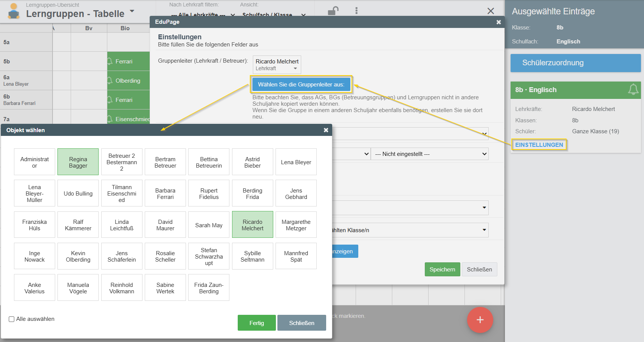The width and height of the screenshot is (644, 342).
Task: Open Ricardo Melchert Lehrkraft role dropdown
Action: (277, 65)
